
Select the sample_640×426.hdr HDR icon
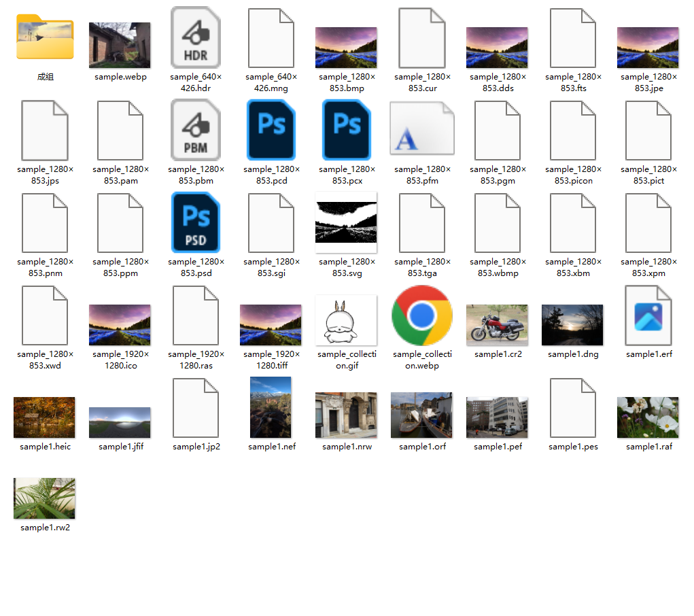point(196,37)
